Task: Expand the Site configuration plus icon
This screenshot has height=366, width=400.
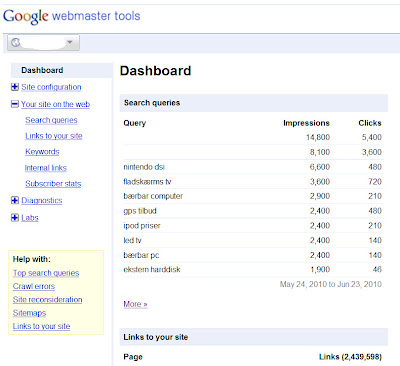Action: 15,87
